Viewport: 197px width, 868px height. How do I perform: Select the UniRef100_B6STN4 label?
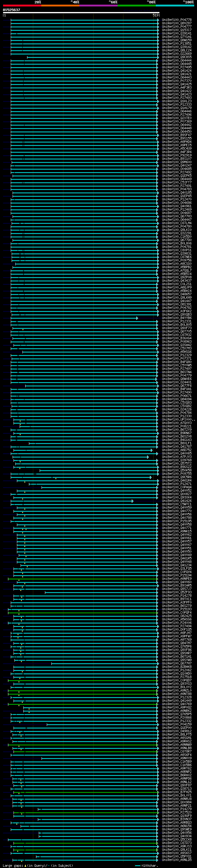[x=177, y=372]
